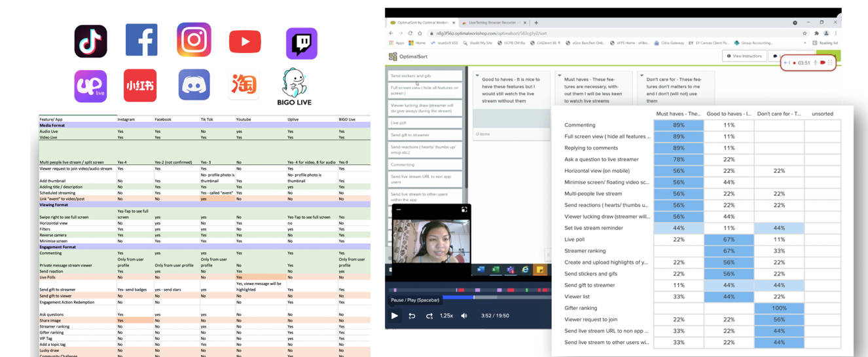Open Sticky Notes from the taskbar
868x357 pixels.
(541, 270)
